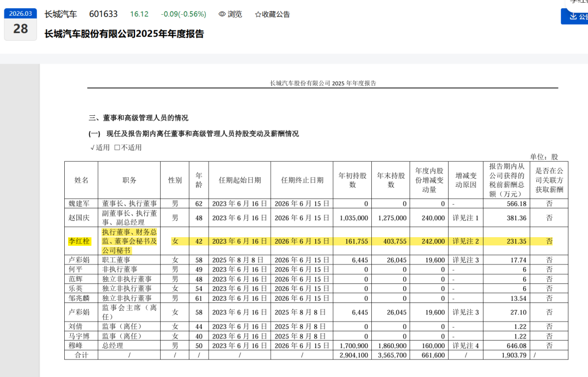The image size is (588, 377).
Task: Click report title 长城汽车股份有限公司2025年年度报告
Action: coord(124,34)
